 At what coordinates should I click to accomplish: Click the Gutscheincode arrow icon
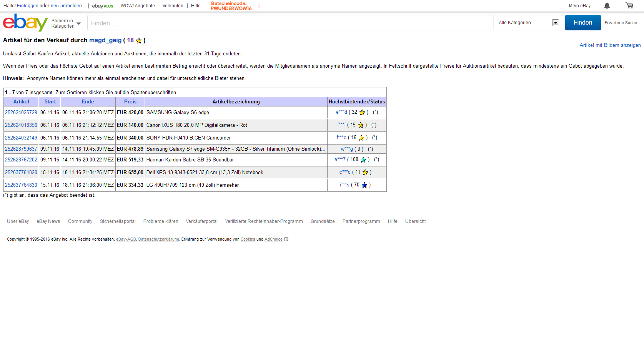tap(257, 6)
